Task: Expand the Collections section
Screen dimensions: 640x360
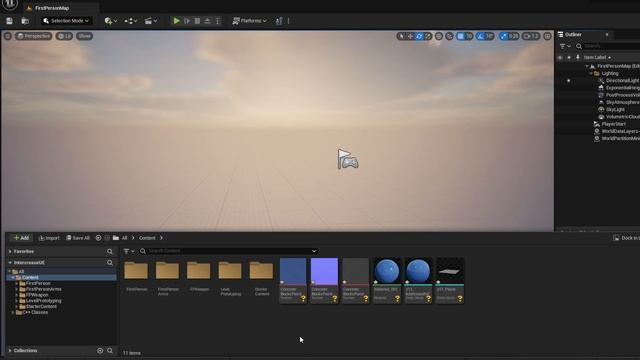Action: click(x=10, y=351)
